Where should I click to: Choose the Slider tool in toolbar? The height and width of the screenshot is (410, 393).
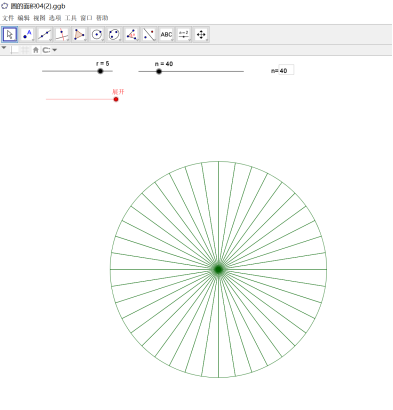point(184,34)
